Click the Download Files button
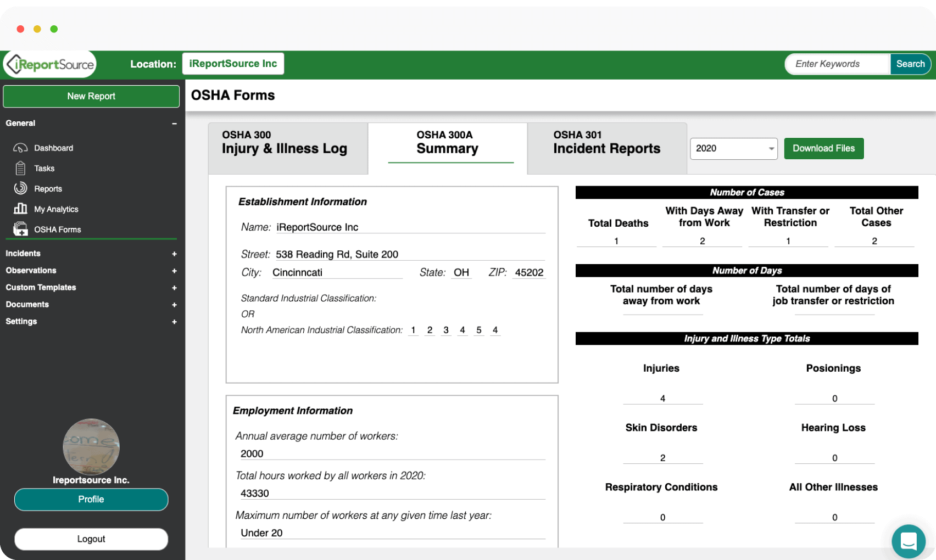 click(823, 149)
